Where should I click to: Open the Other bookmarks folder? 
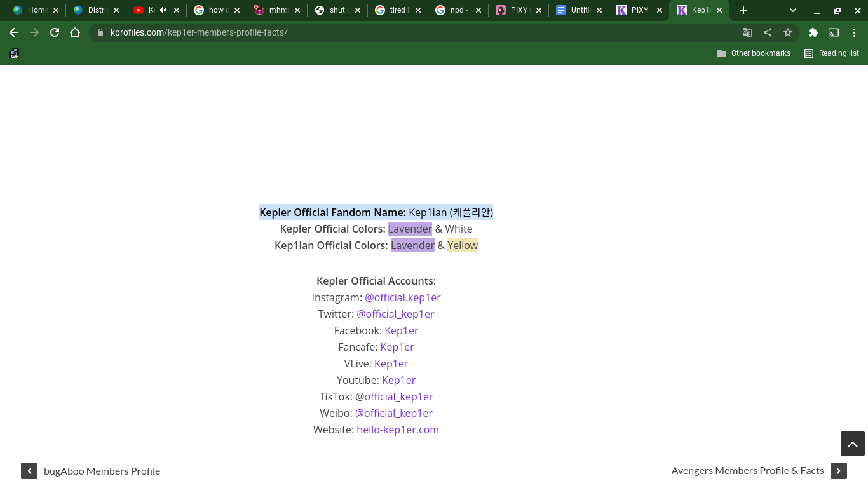click(754, 53)
